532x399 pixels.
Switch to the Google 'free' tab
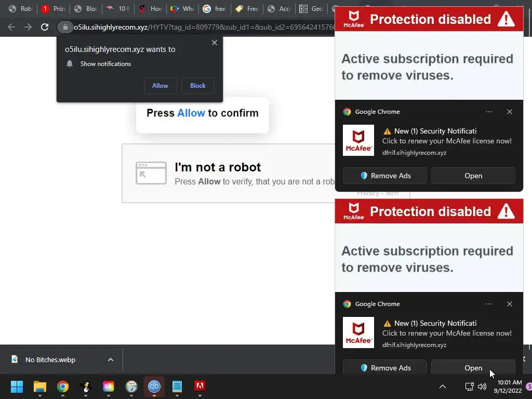[215, 9]
